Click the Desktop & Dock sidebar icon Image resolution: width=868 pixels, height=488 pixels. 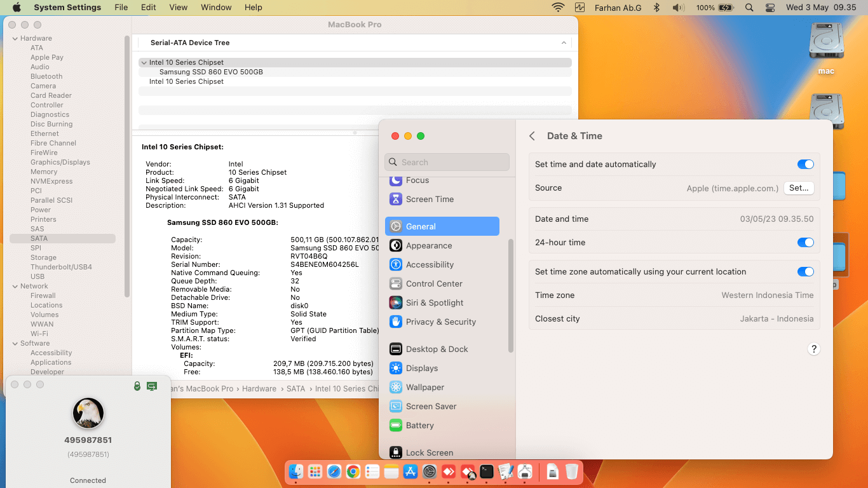pyautogui.click(x=395, y=349)
